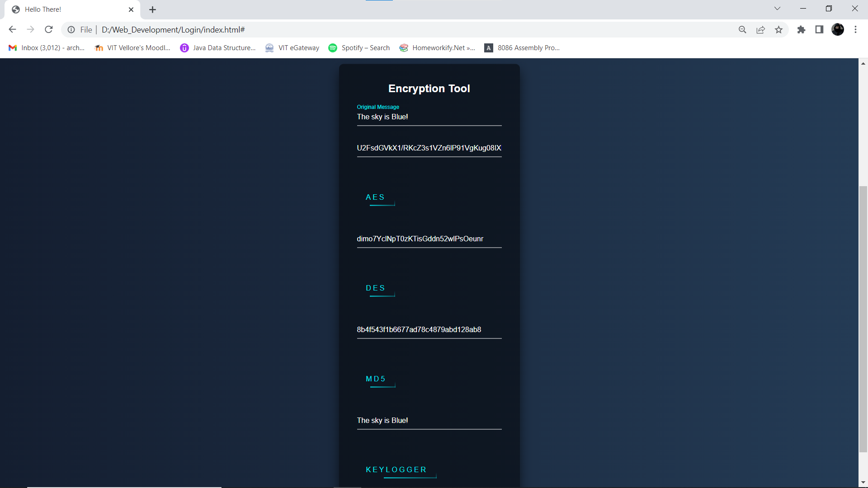Image resolution: width=868 pixels, height=488 pixels.
Task: Open the zoom magnifier icon in address bar
Action: [742, 30]
